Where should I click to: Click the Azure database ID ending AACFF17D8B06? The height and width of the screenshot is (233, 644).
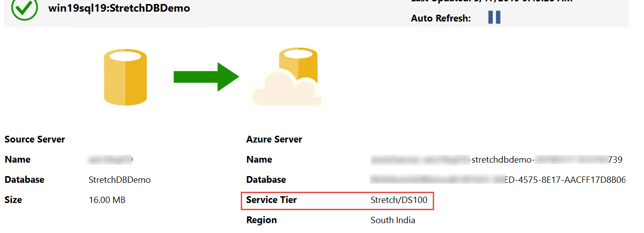(498, 180)
